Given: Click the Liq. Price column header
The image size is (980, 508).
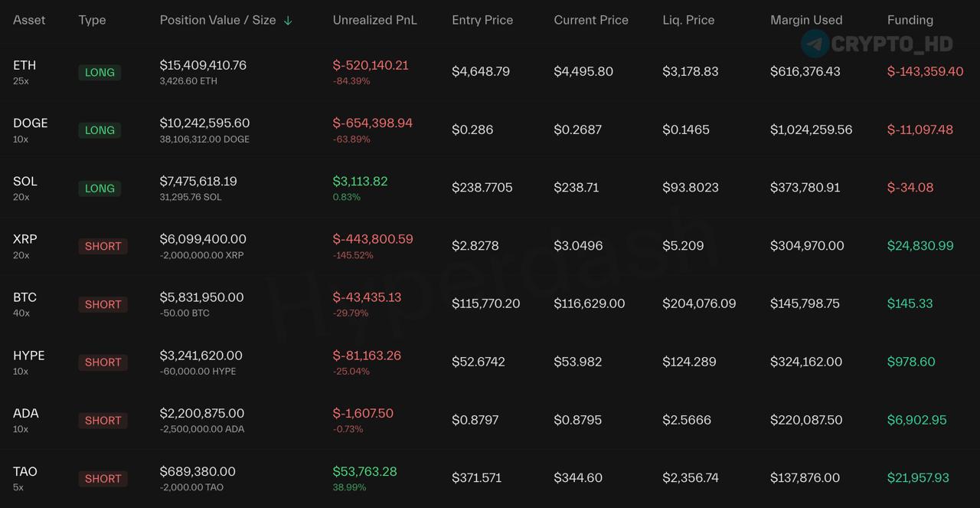Looking at the screenshot, I should click(x=688, y=20).
